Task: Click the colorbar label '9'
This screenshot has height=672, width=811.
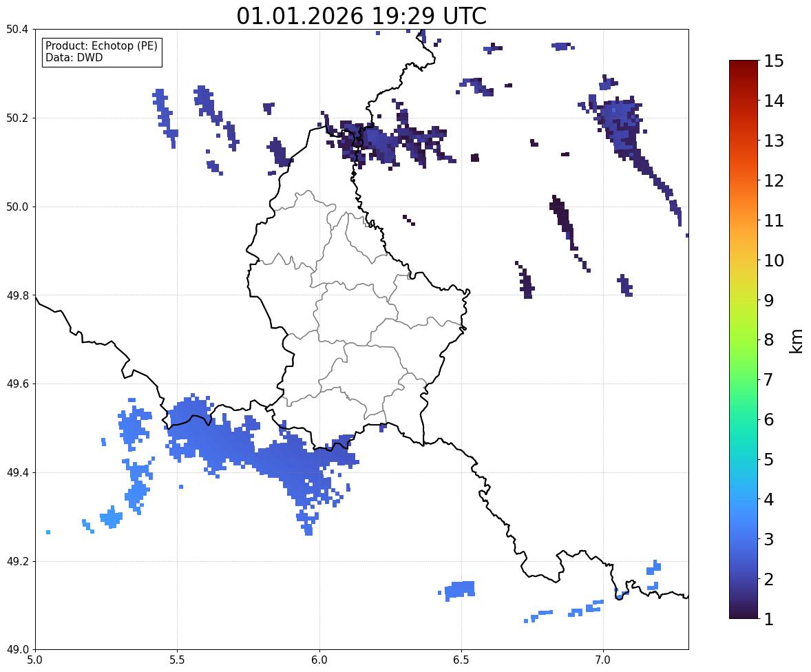Action: tap(769, 300)
